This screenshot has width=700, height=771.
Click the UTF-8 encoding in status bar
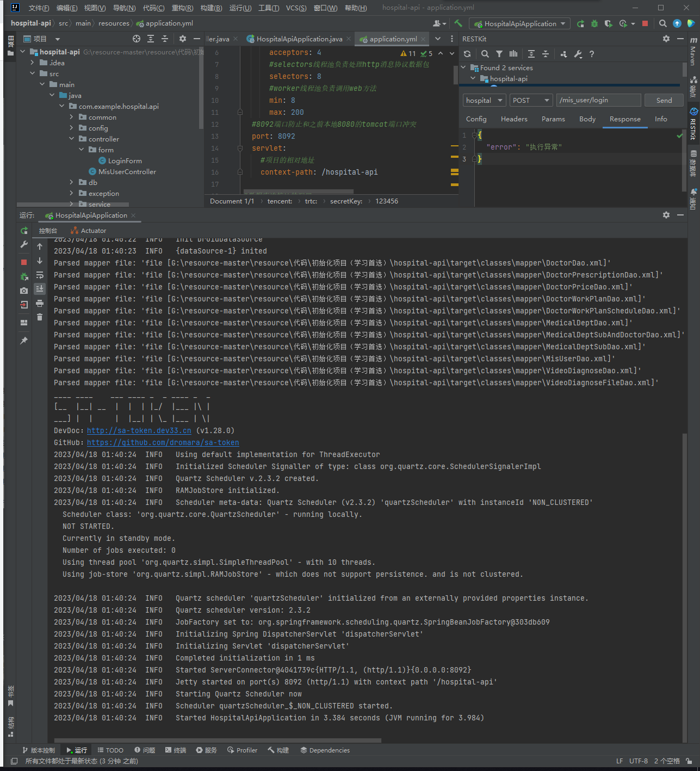point(639,761)
